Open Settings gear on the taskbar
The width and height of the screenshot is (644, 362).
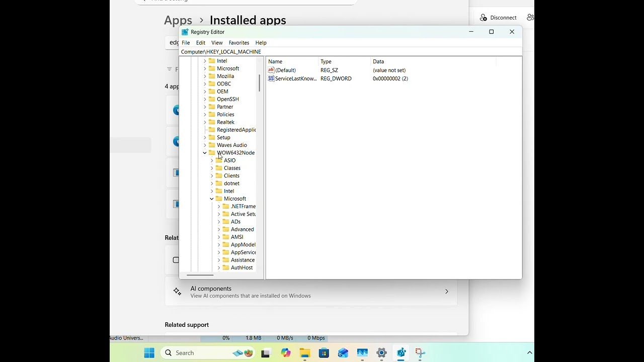(x=382, y=353)
